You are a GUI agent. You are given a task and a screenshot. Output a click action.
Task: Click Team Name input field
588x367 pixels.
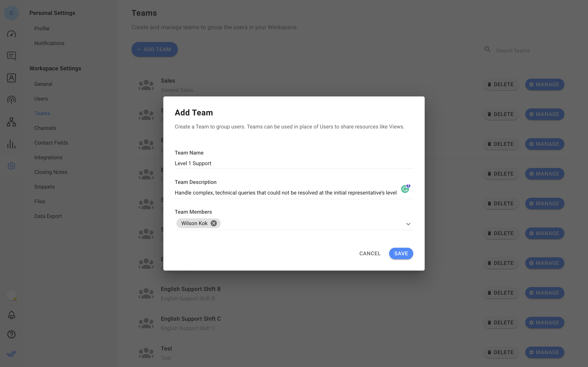tap(294, 163)
